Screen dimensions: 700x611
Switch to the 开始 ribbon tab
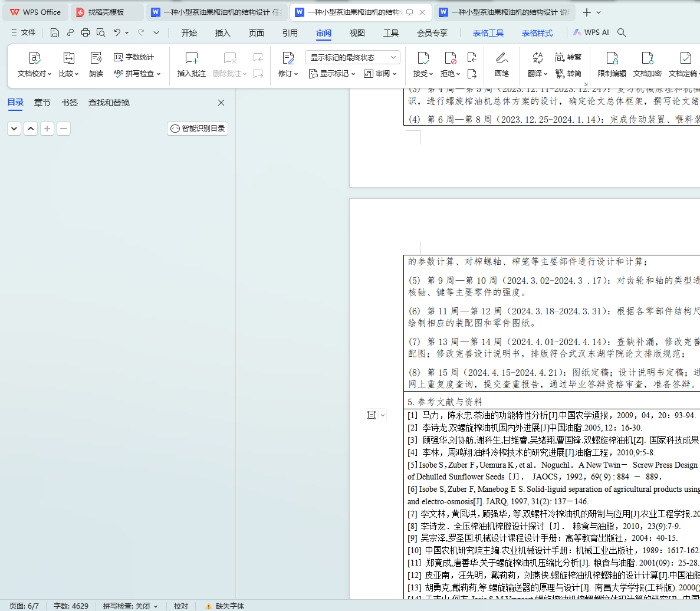[189, 33]
